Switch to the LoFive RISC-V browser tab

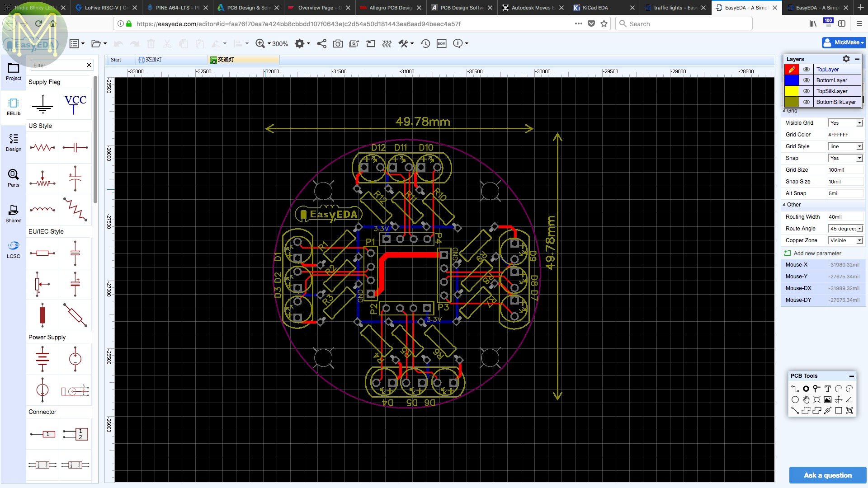(106, 8)
